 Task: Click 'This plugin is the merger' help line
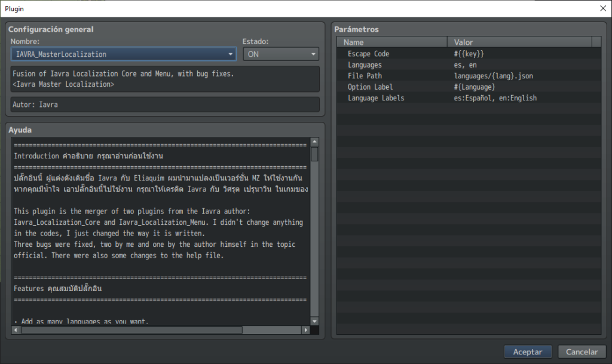click(132, 211)
